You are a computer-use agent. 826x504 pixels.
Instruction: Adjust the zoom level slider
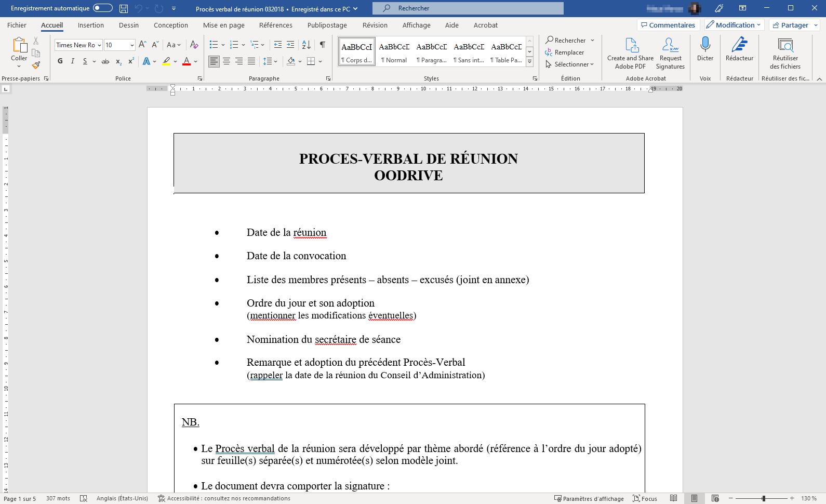pyautogui.click(x=763, y=498)
